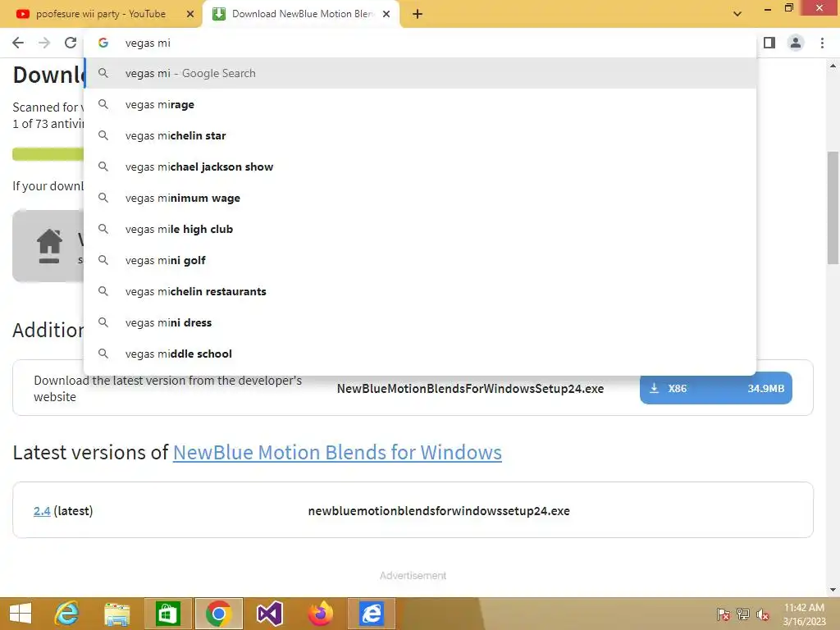Image resolution: width=840 pixels, height=630 pixels.
Task: Open Firefox from the taskbar
Action: click(x=321, y=614)
